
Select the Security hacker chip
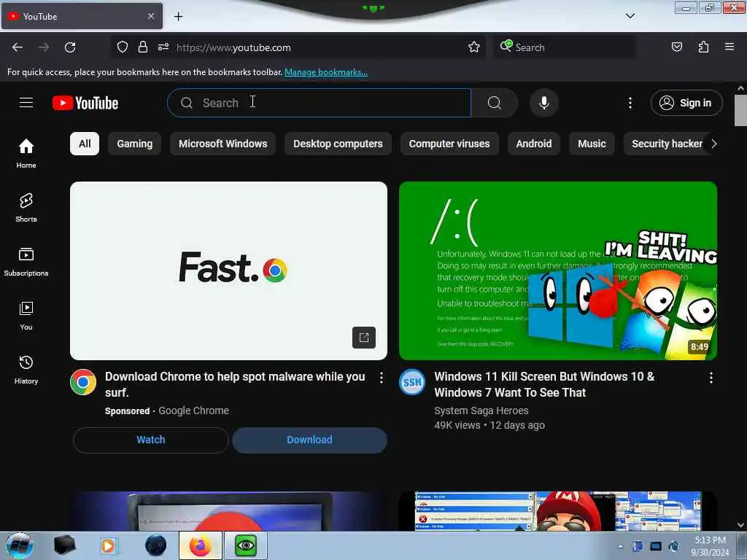(x=667, y=144)
